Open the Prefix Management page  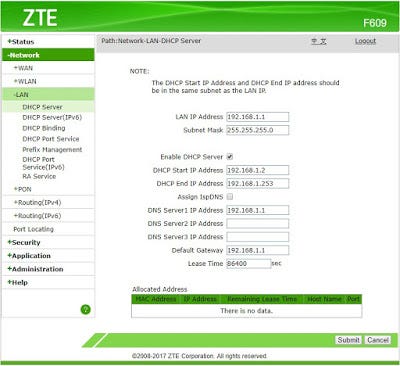point(52,149)
